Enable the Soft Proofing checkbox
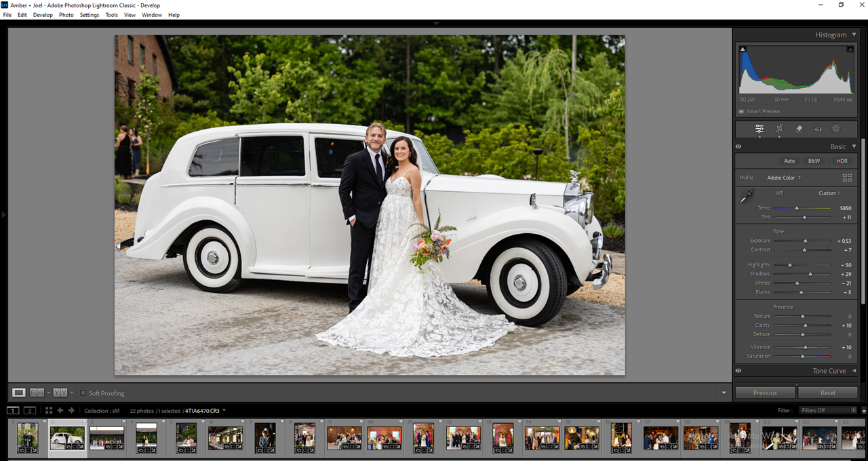868x461 pixels. pyautogui.click(x=83, y=393)
